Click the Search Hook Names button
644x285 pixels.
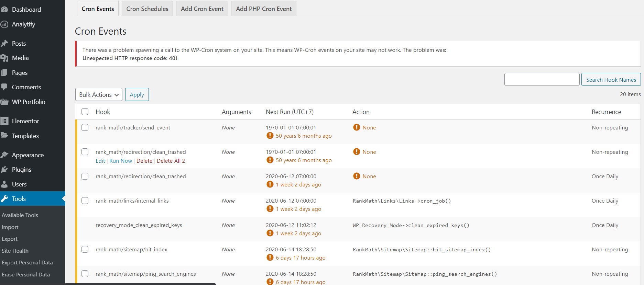coord(611,80)
